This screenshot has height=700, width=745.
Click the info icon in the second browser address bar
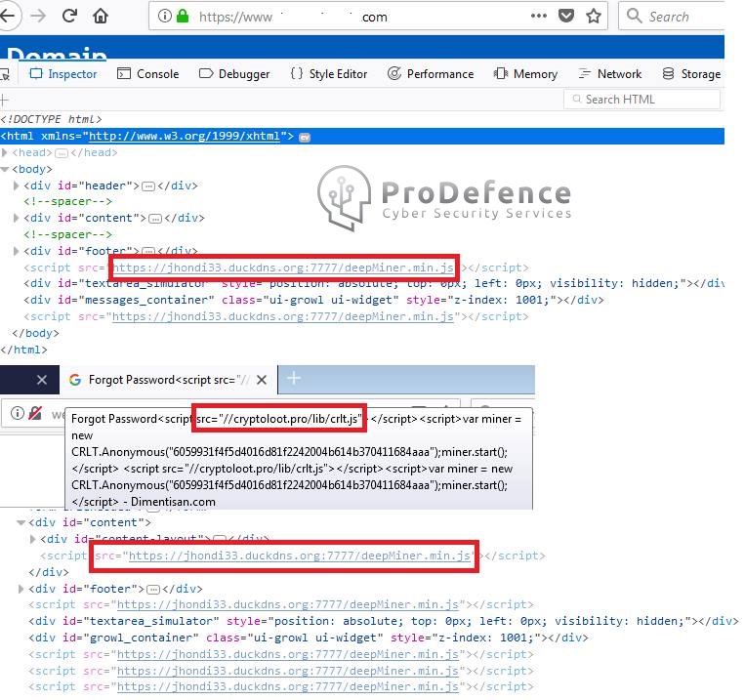(18, 413)
